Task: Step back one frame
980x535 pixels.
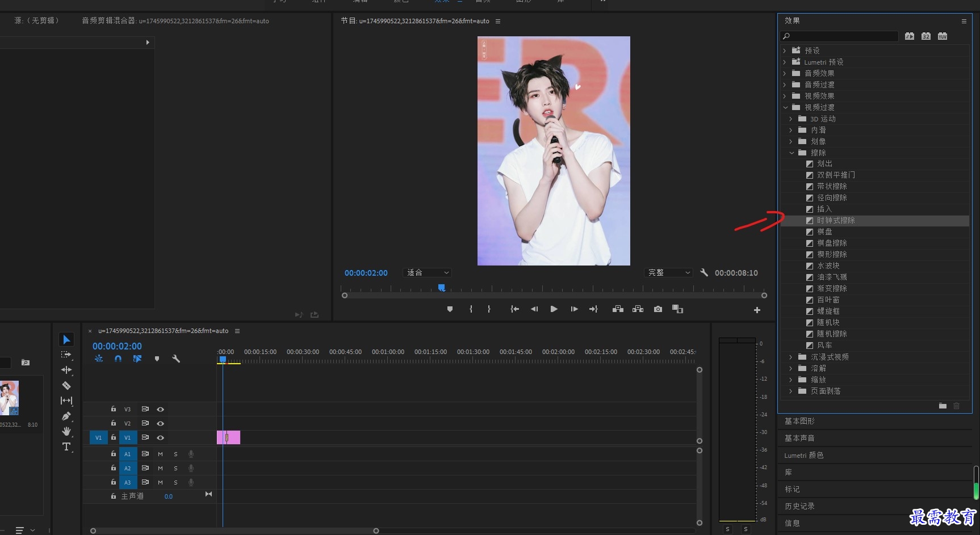Action: 534,309
